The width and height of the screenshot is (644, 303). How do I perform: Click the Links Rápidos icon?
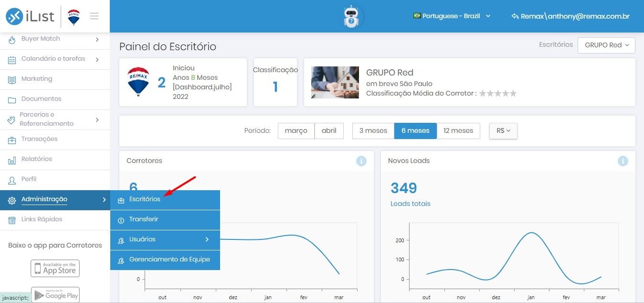pos(12,220)
